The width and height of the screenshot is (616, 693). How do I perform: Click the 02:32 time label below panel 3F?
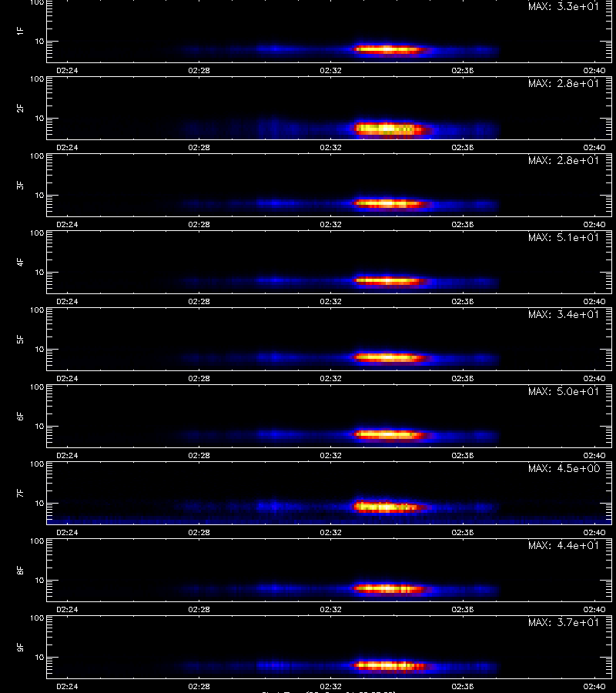coord(330,224)
